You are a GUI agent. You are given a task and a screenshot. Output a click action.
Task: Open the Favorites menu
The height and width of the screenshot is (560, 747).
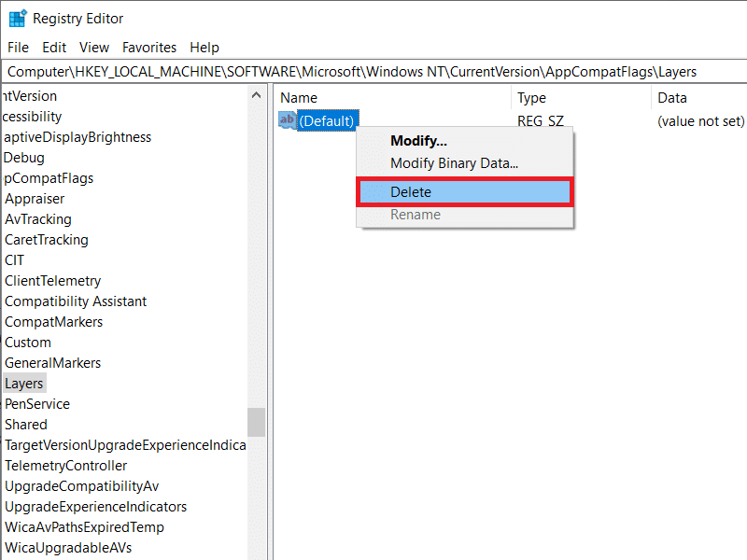149,48
